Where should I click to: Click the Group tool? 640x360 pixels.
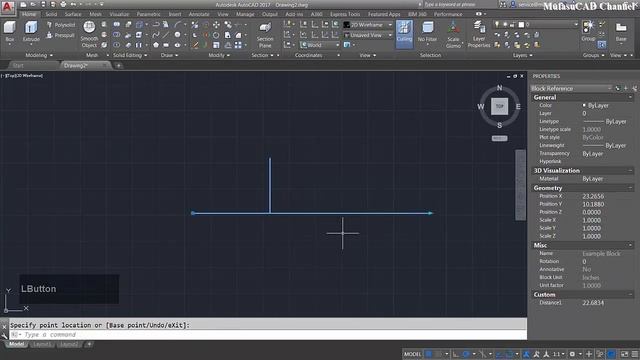588,31
